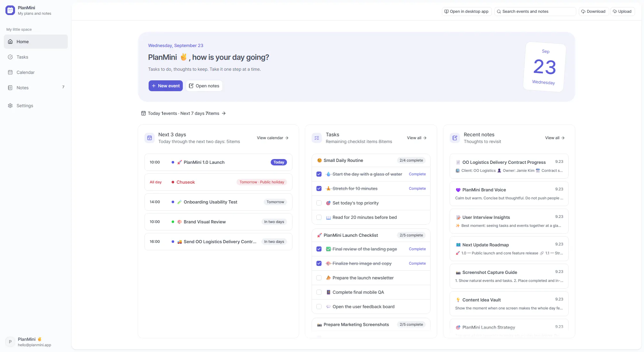
Task: Uncheck Final review of the landing page
Action: tap(319, 249)
